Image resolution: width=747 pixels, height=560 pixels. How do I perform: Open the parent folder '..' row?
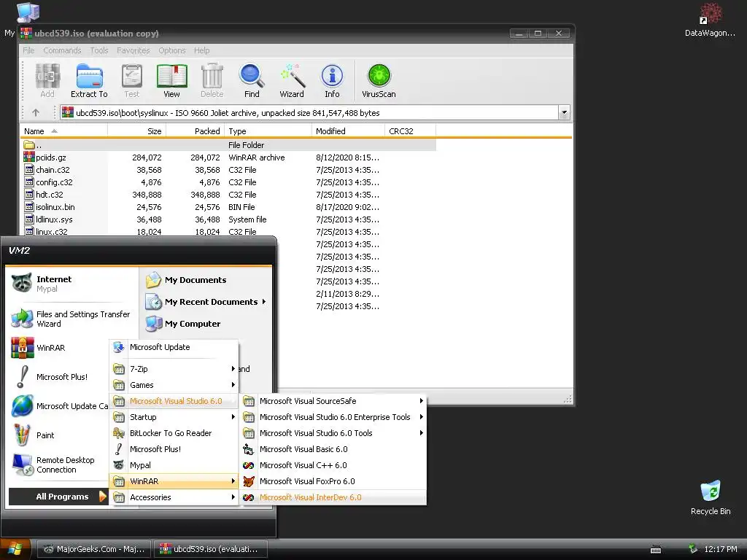pyautogui.click(x=228, y=145)
